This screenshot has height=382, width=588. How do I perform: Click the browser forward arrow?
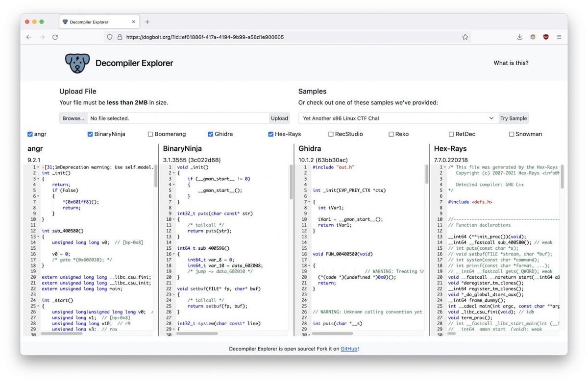pyautogui.click(x=42, y=37)
